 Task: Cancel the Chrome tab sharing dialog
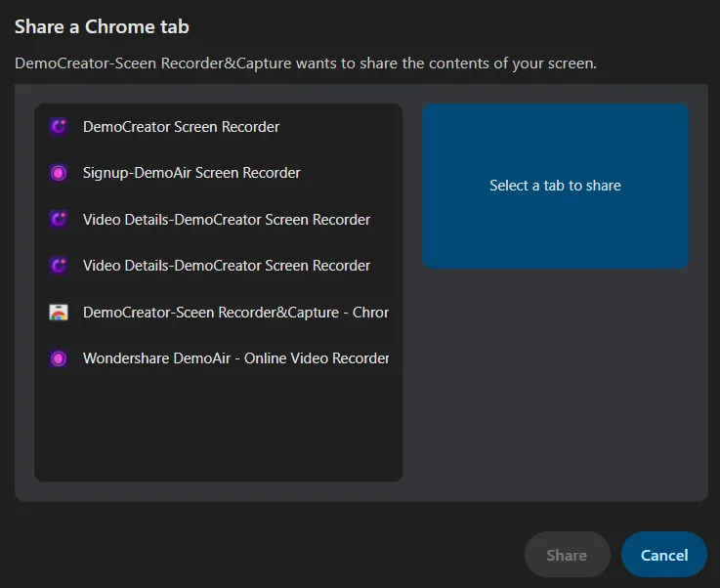[x=664, y=555]
